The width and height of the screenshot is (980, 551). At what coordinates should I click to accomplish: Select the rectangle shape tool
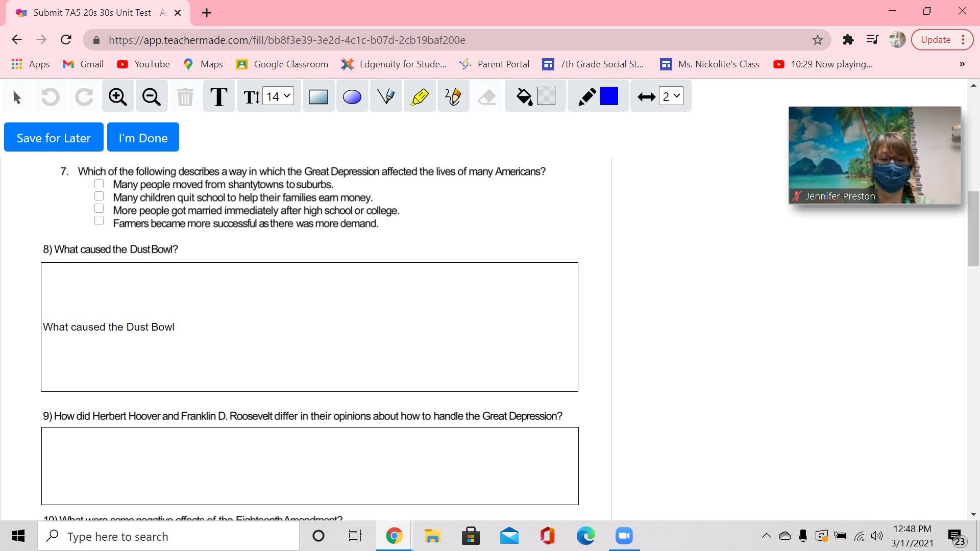(x=318, y=96)
